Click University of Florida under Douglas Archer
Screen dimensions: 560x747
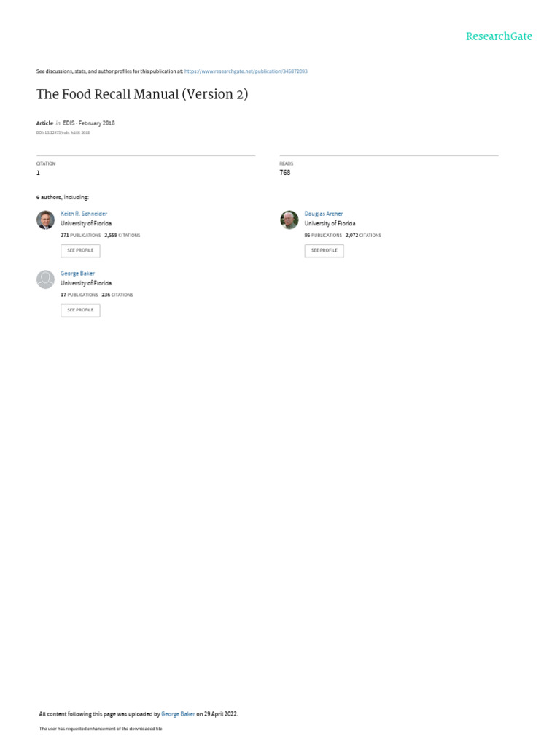pos(330,223)
